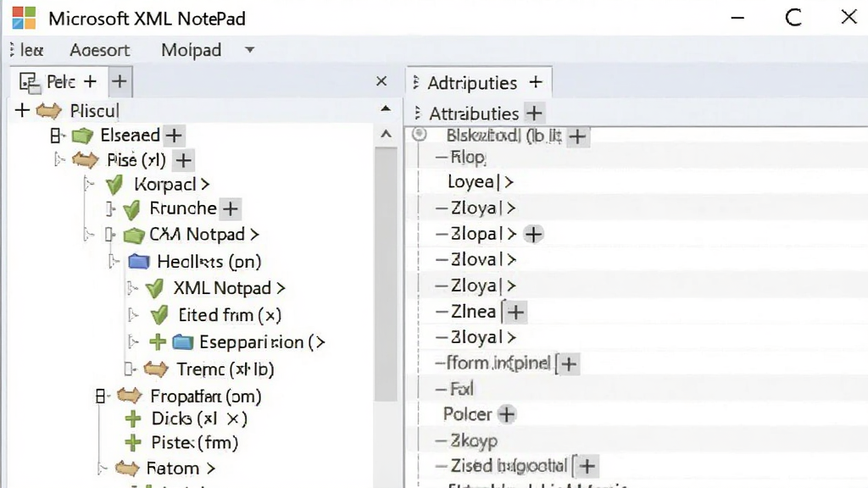This screenshot has width=868, height=488.
Task: Toggle the radio button beside Blskztod
Action: [x=420, y=134]
